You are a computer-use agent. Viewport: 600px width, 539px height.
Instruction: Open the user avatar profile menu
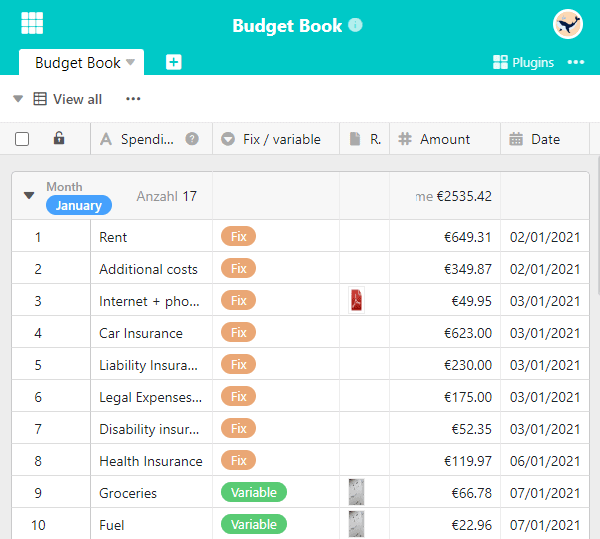pyautogui.click(x=568, y=24)
